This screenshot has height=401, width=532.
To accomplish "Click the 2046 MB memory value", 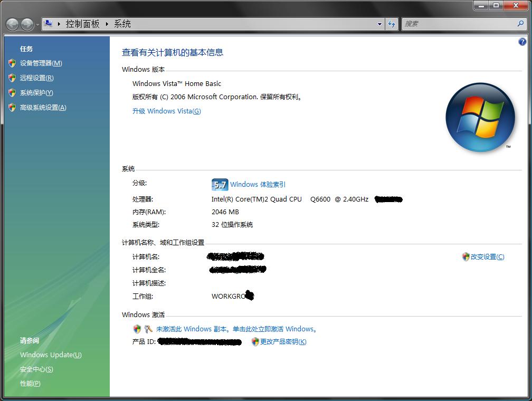I will click(x=225, y=212).
